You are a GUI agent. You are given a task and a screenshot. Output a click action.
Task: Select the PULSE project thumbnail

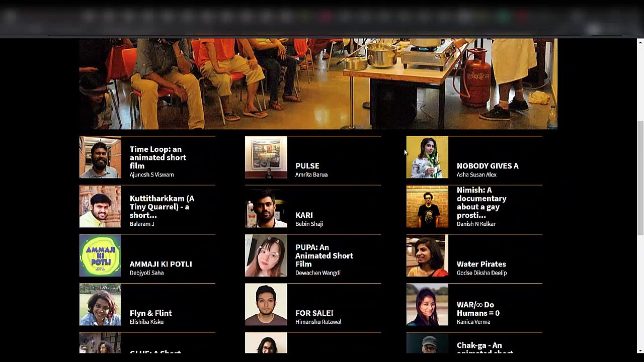click(x=266, y=157)
